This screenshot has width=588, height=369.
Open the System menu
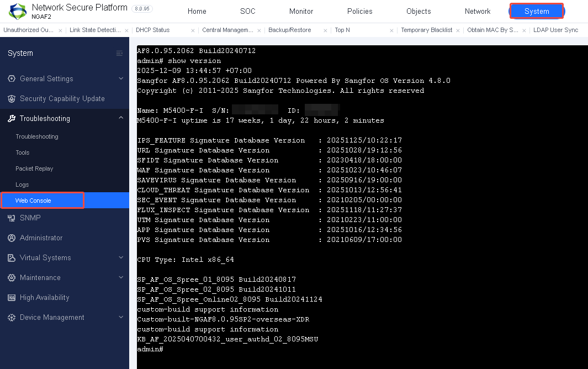tap(537, 11)
